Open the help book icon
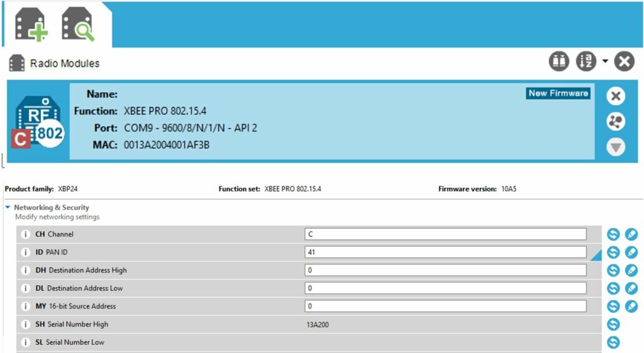 pyautogui.click(x=558, y=62)
